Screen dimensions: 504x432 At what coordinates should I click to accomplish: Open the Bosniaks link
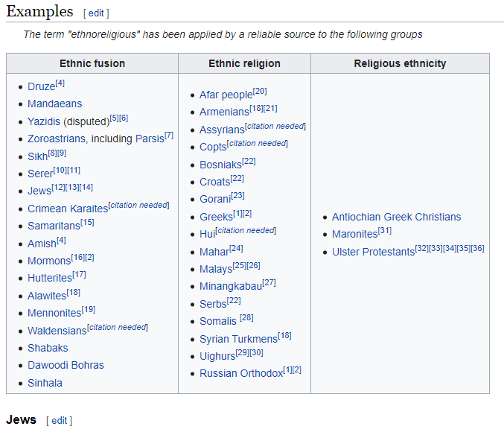(220, 165)
